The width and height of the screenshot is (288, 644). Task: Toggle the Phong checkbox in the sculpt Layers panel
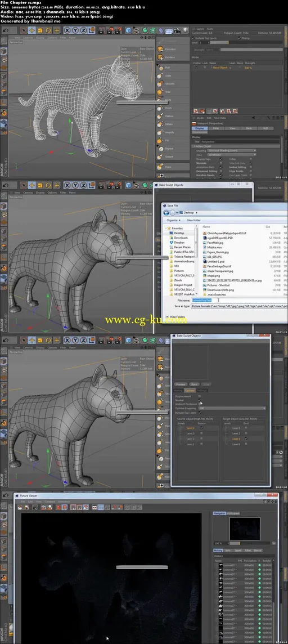pyautogui.click(x=238, y=38)
